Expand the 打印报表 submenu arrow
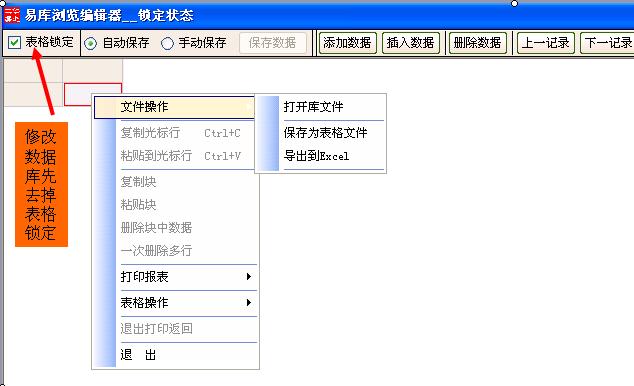 pyautogui.click(x=249, y=277)
